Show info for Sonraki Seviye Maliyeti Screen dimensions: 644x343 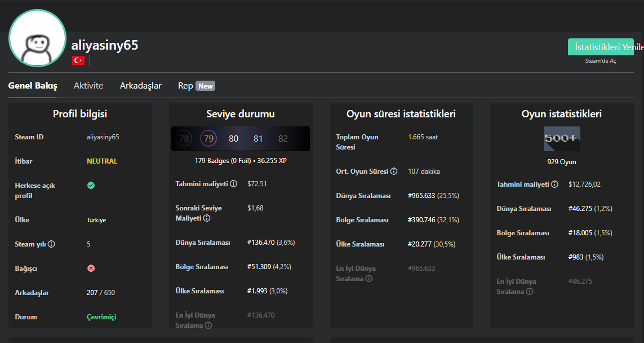tap(207, 218)
